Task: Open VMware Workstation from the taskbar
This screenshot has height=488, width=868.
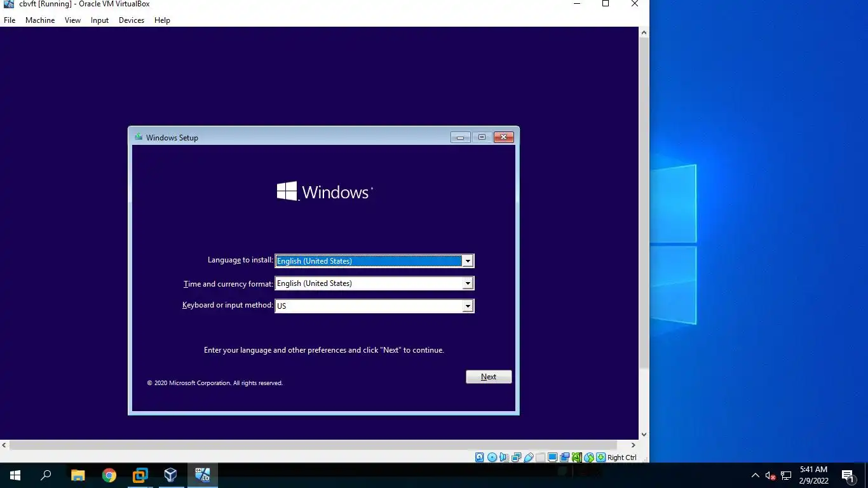Action: pos(140,475)
